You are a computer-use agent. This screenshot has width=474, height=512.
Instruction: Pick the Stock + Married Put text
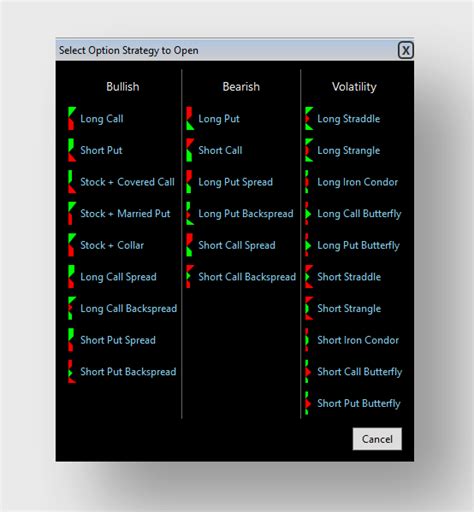(125, 214)
